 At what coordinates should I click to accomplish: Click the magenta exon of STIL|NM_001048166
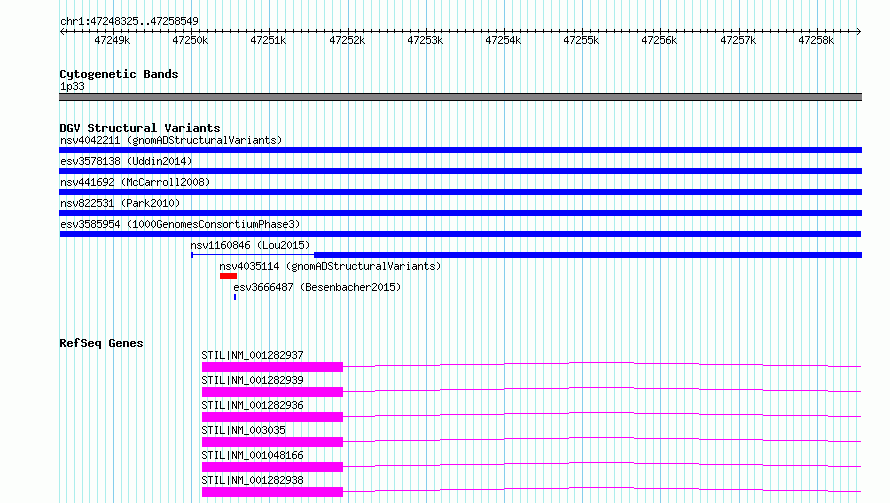(x=272, y=467)
